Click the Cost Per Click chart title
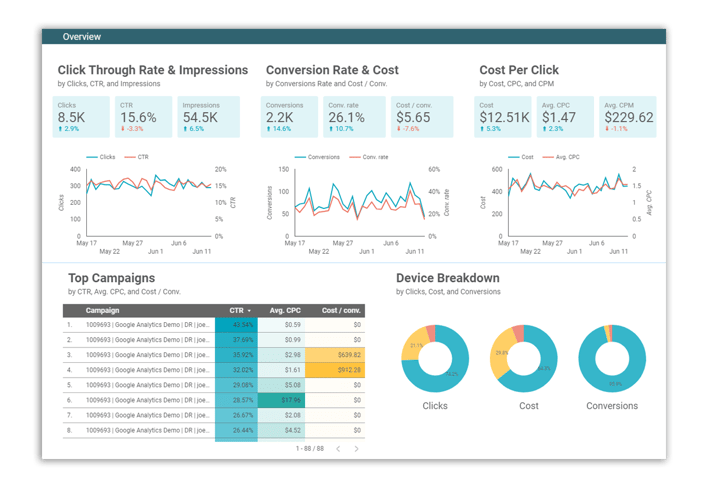 coord(519,70)
